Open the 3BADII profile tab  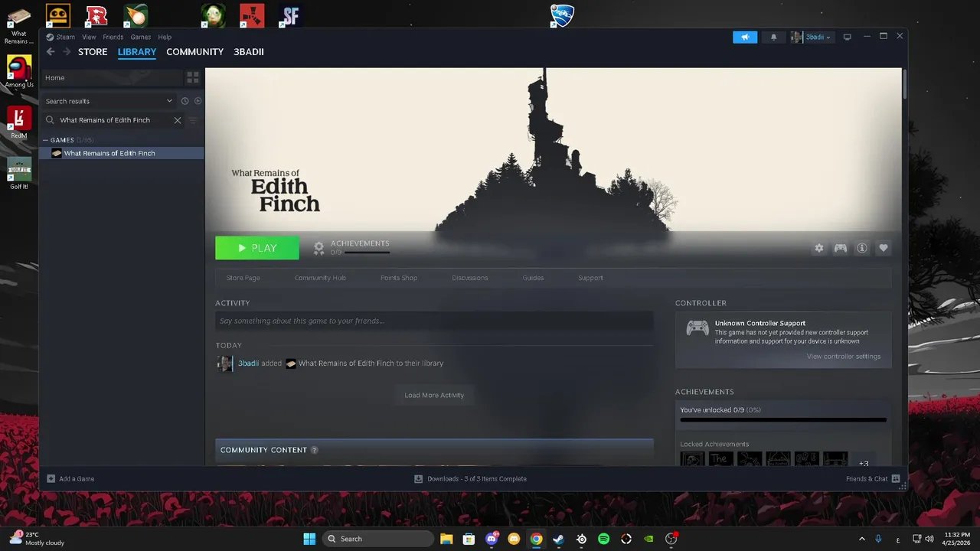(x=249, y=52)
